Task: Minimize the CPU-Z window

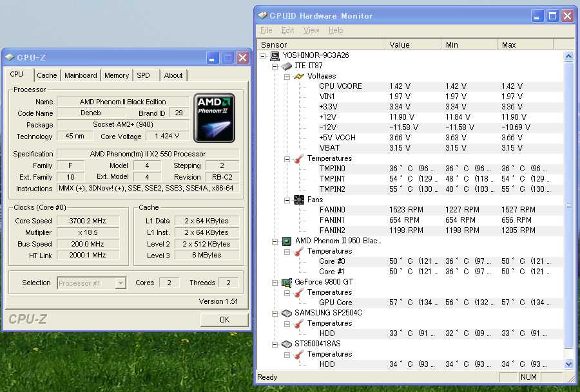Action: 212,58
